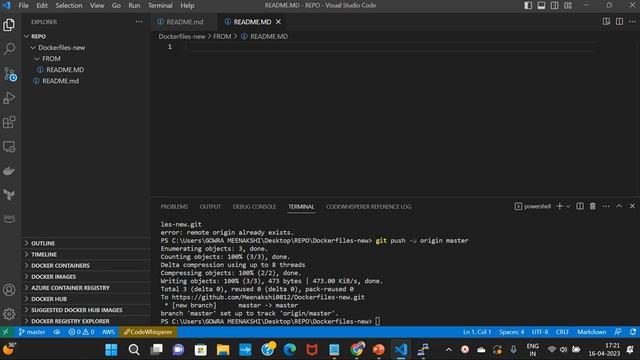Switch to the README.md editor tab
640x360 pixels.
[184, 22]
